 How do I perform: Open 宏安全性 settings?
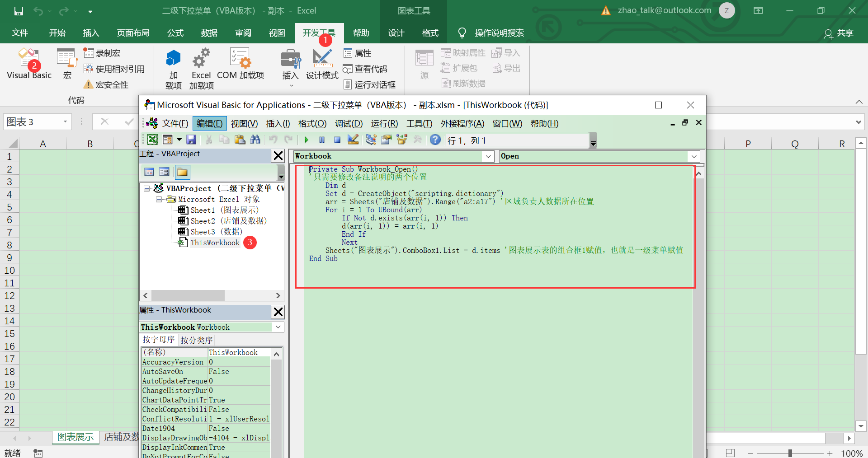[106, 84]
